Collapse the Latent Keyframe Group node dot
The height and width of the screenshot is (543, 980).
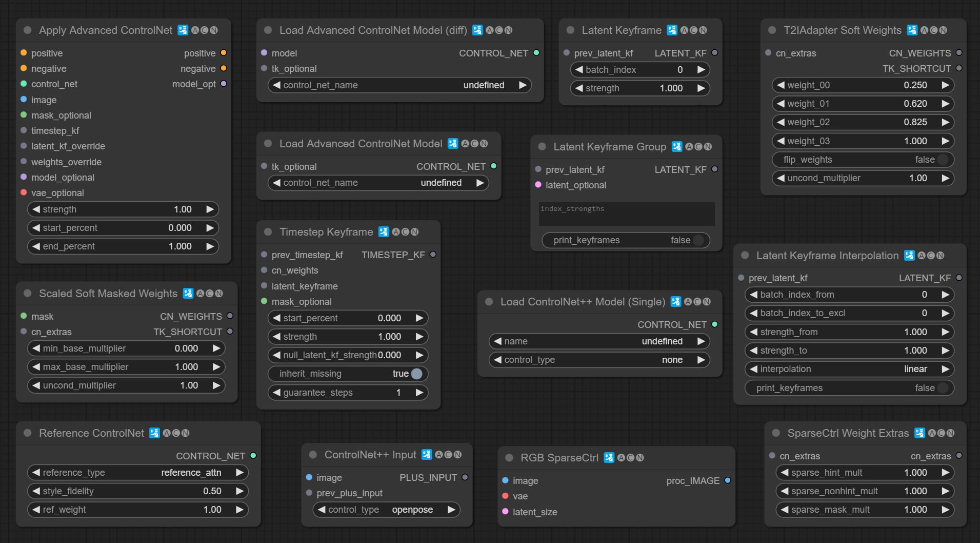[542, 147]
